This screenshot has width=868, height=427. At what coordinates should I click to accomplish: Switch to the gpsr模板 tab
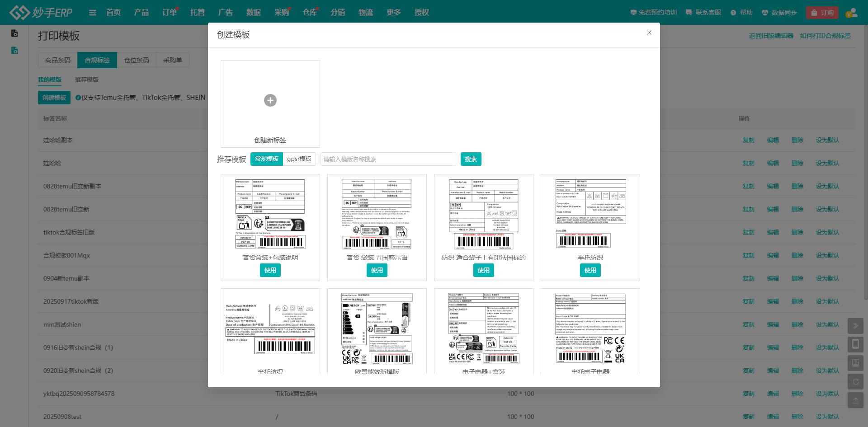[299, 159]
